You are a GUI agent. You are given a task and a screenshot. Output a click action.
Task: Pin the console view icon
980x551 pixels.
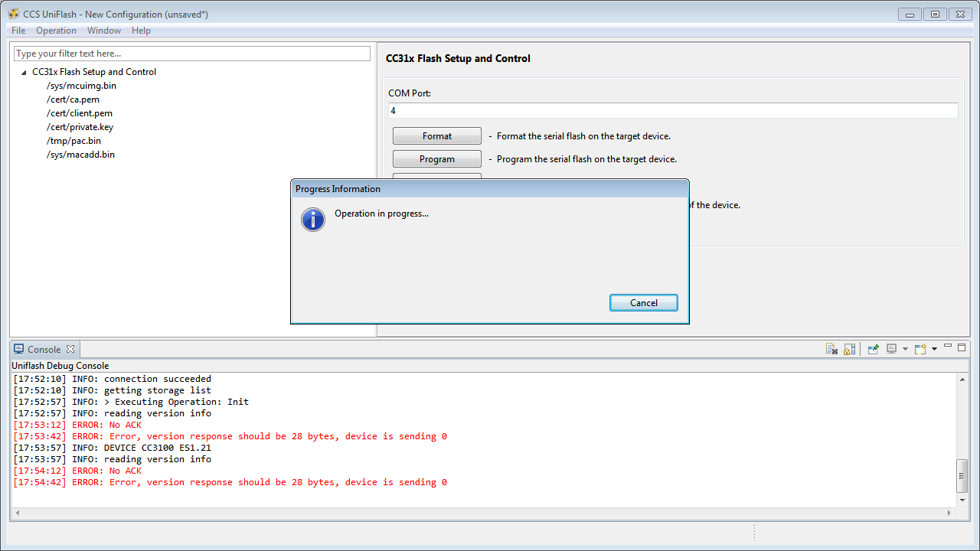pyautogui.click(x=873, y=349)
